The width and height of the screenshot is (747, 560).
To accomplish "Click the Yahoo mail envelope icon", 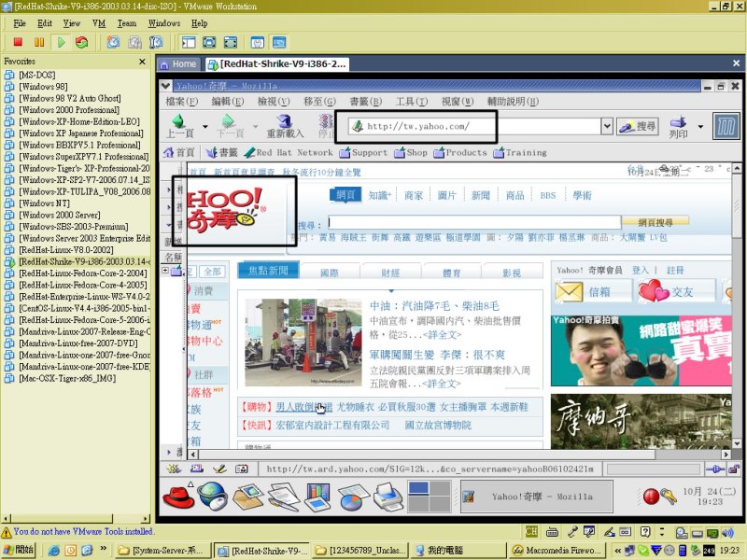I will point(569,291).
